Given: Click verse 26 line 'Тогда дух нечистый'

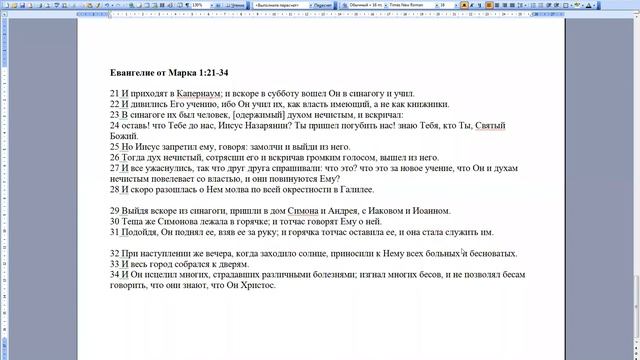Looking at the screenshot, I should coord(274,157).
